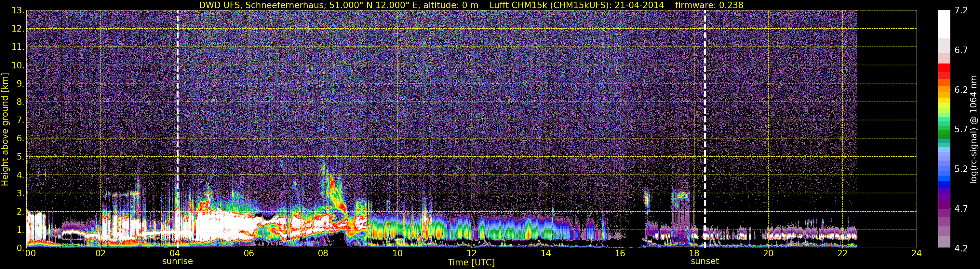Click the colorbar value label "7.2"
This screenshot has width=980, height=269.
click(x=961, y=11)
